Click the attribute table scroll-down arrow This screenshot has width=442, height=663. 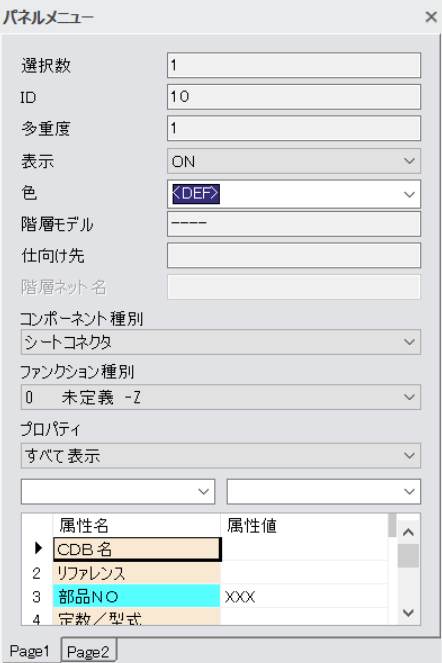[x=408, y=612]
